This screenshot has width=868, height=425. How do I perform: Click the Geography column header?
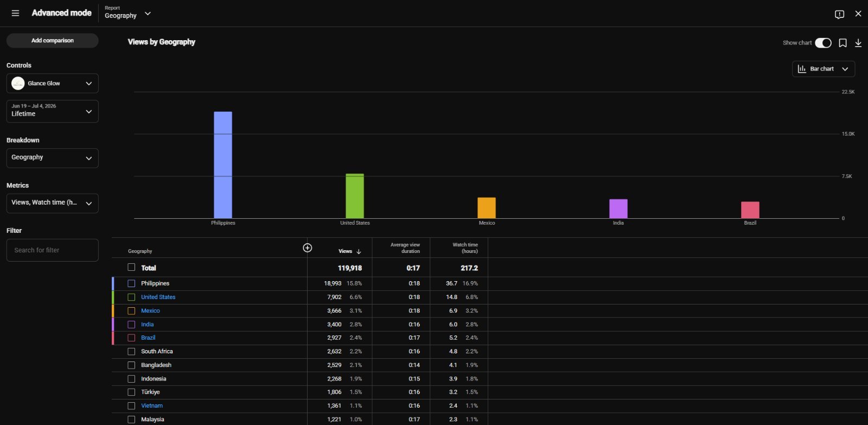(x=140, y=251)
